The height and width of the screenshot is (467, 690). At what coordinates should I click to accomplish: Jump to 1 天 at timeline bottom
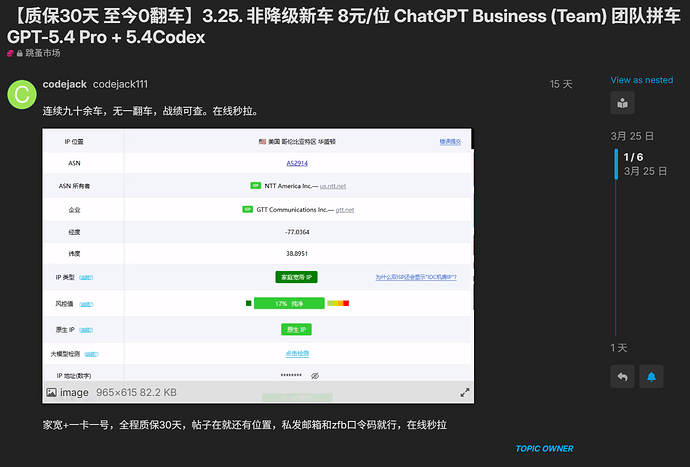pos(619,348)
